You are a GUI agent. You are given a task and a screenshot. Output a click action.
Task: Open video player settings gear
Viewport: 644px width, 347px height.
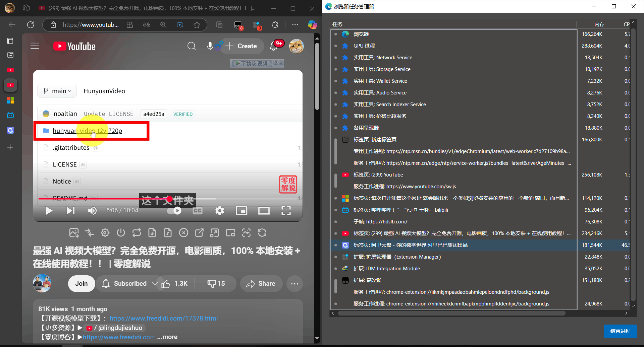pos(220,211)
